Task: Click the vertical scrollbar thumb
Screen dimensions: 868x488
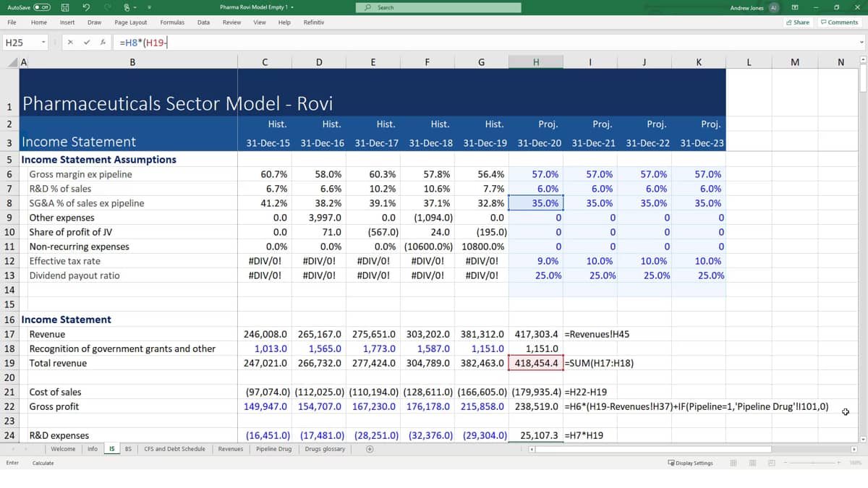Action: (862, 79)
